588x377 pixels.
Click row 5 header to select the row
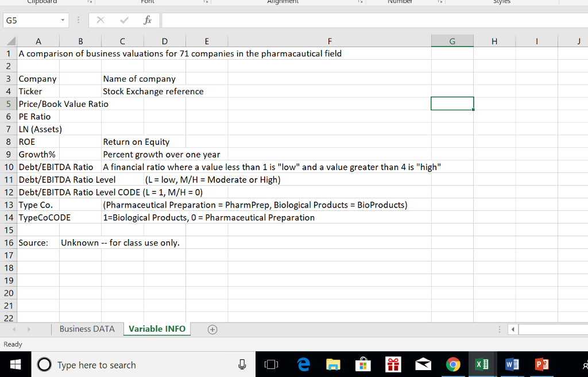(9, 103)
